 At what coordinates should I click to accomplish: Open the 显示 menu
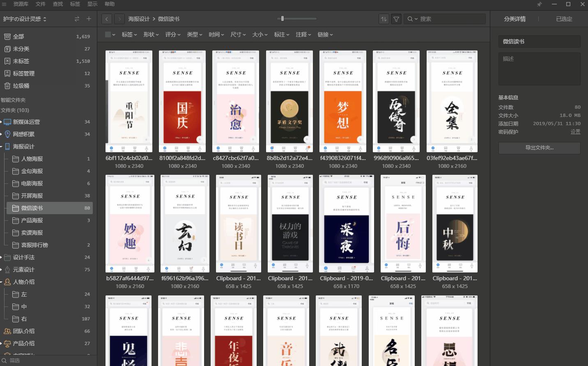(x=92, y=4)
